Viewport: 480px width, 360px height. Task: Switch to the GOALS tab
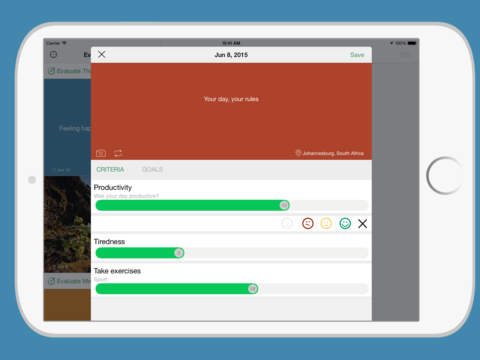pos(152,169)
